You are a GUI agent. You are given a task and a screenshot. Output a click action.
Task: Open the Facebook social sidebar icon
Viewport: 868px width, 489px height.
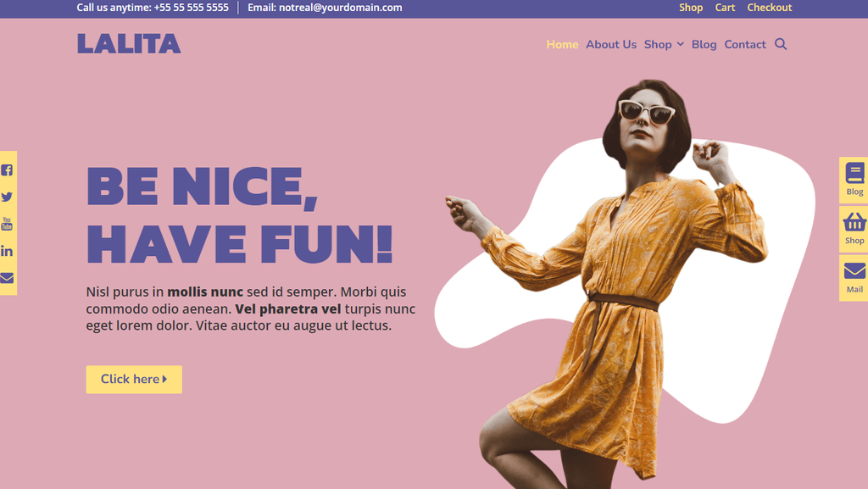(x=7, y=169)
